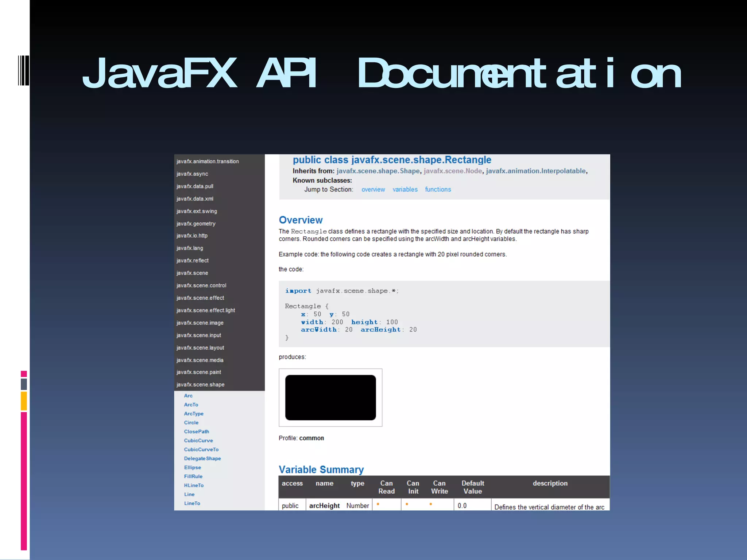Select javafx.data.pull in the package list
The image size is (747, 560).
point(195,186)
